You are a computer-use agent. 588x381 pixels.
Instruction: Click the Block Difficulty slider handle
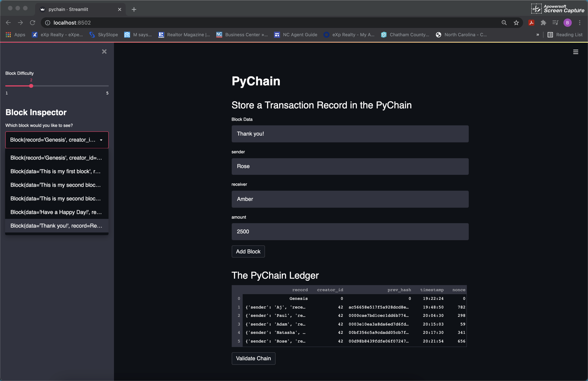click(31, 86)
